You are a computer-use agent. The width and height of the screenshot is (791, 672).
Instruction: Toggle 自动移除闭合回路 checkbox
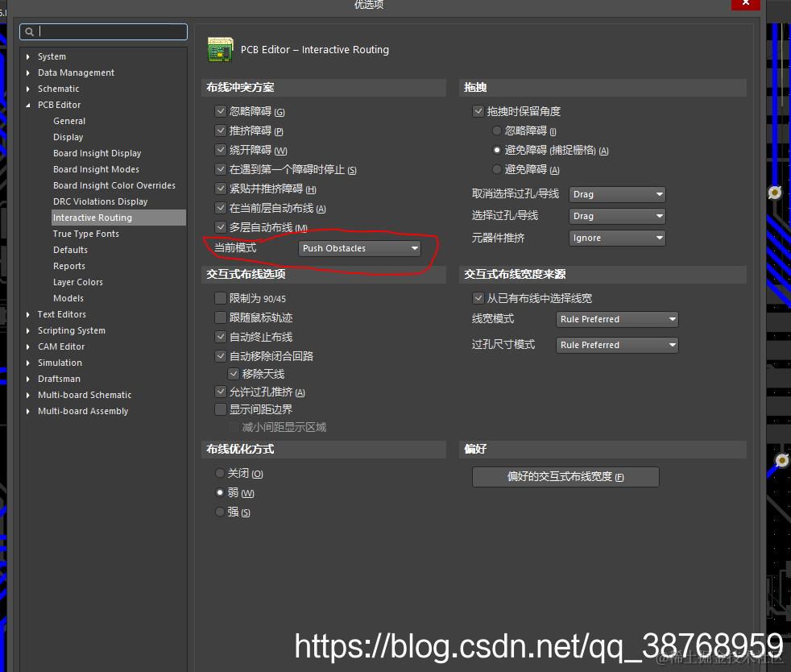(221, 356)
